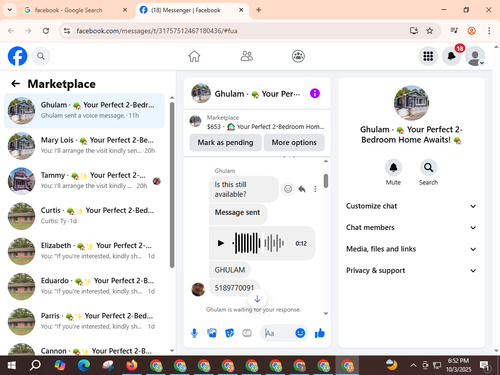The width and height of the screenshot is (500, 375).
Task: Open Ghulam's listing photo in right panel
Action: 411,103
